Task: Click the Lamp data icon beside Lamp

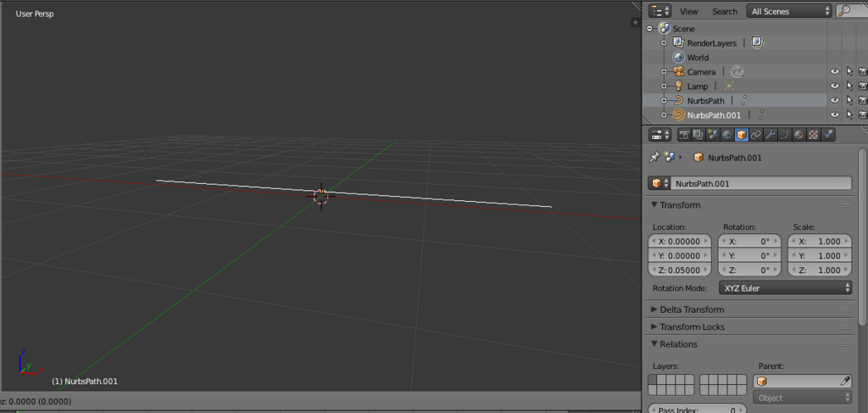Action: tap(729, 87)
